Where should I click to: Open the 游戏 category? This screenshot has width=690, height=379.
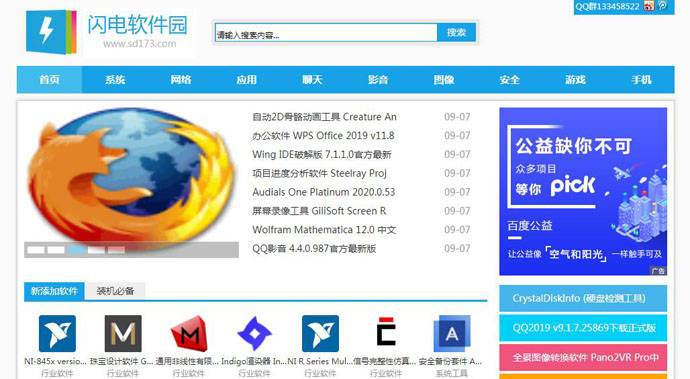pyautogui.click(x=575, y=80)
